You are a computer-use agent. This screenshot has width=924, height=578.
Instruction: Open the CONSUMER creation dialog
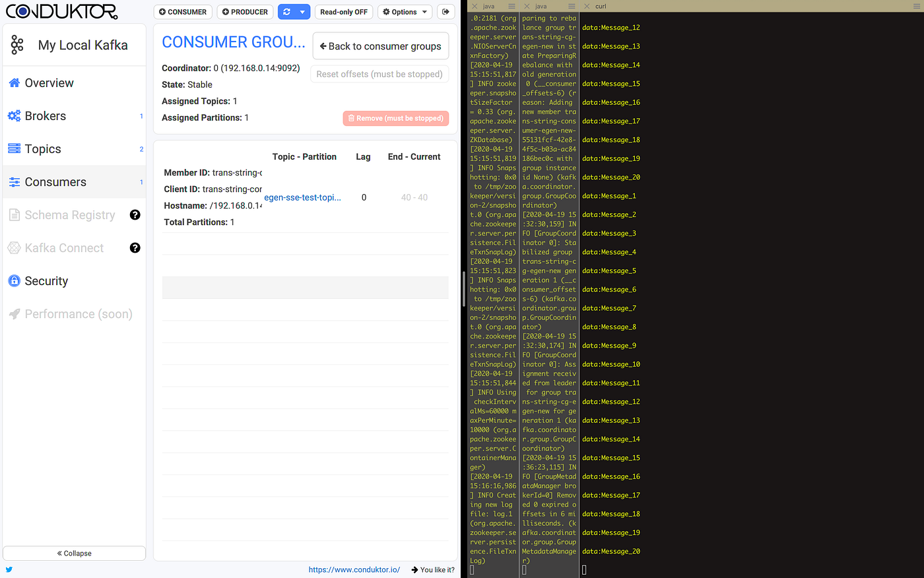182,11
